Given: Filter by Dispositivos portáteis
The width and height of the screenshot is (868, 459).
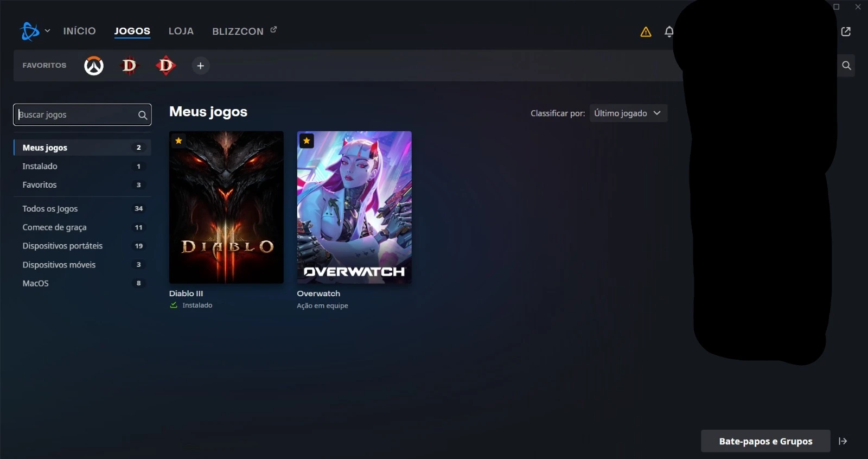Looking at the screenshot, I should [82, 246].
